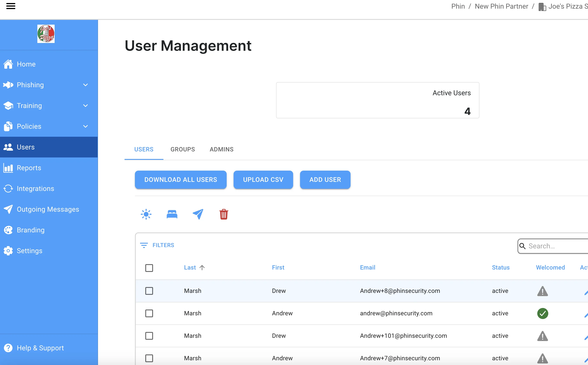Open Help & Support question icon

8,348
